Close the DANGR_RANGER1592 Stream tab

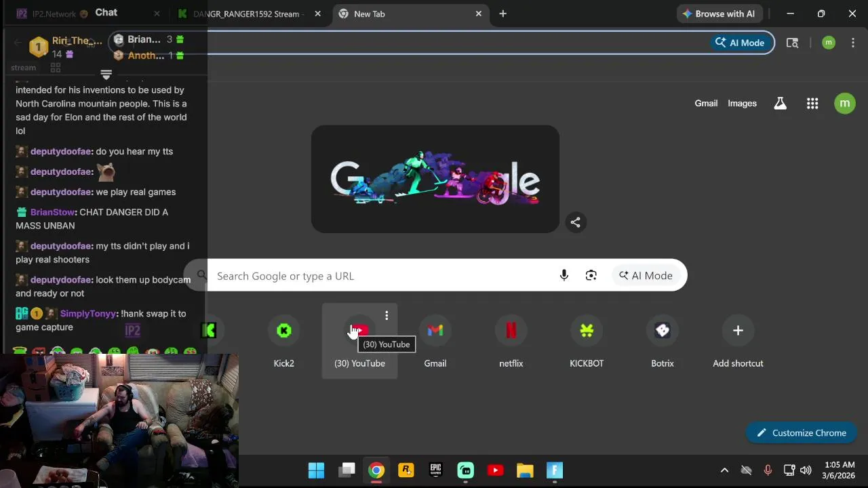[x=317, y=14]
